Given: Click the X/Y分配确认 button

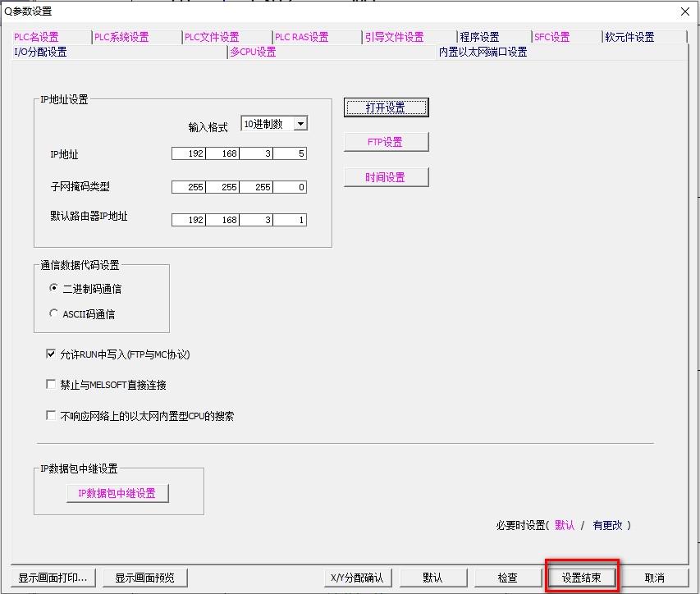Looking at the screenshot, I should 358,578.
